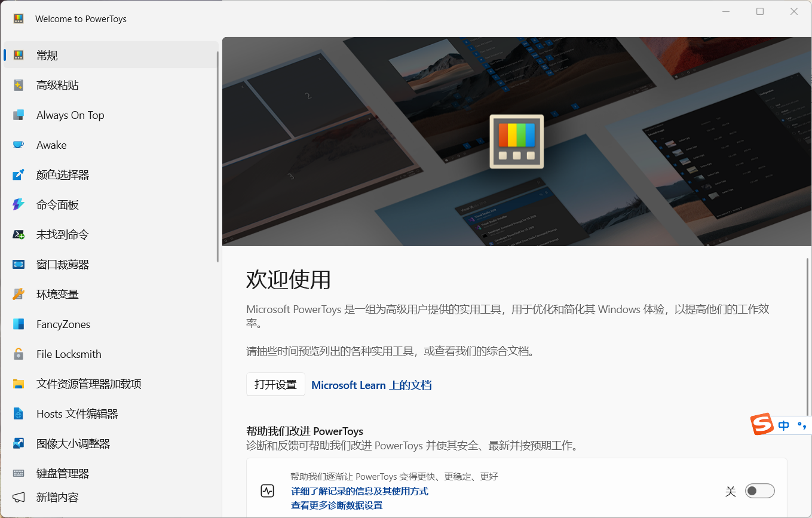Open 颜色选择器 via its eyedropper icon

pos(18,174)
